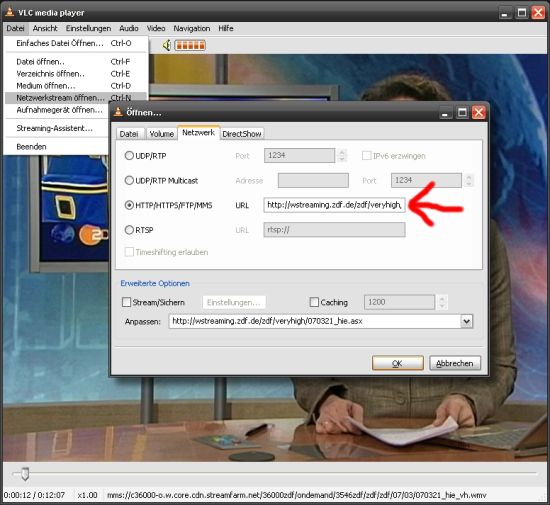The height and width of the screenshot is (505, 550).
Task: Open the Ansicht menu
Action: 45,28
